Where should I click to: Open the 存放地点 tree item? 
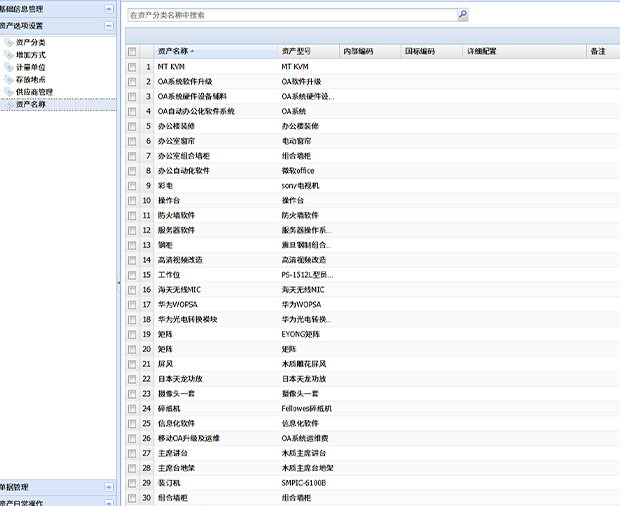coord(30,79)
